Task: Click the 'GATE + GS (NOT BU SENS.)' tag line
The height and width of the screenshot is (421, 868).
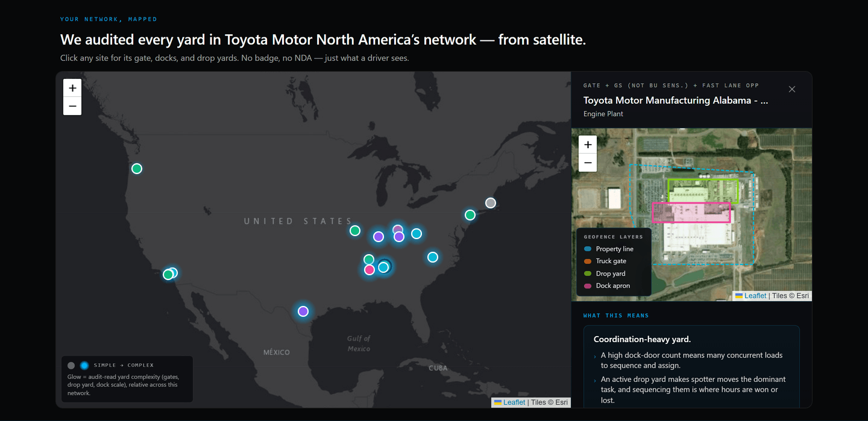Action: [x=671, y=86]
